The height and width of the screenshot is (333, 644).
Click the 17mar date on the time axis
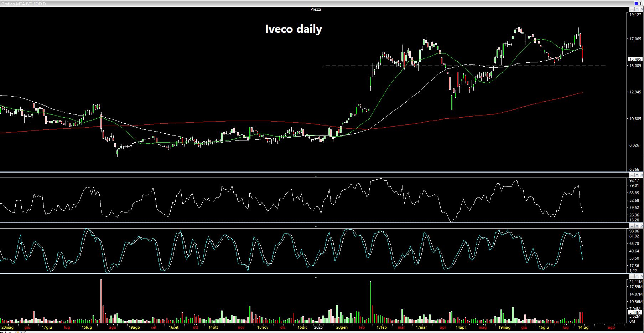(x=421, y=327)
